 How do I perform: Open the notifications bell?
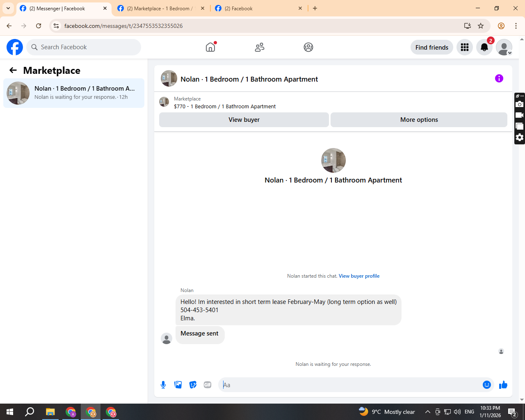click(484, 47)
